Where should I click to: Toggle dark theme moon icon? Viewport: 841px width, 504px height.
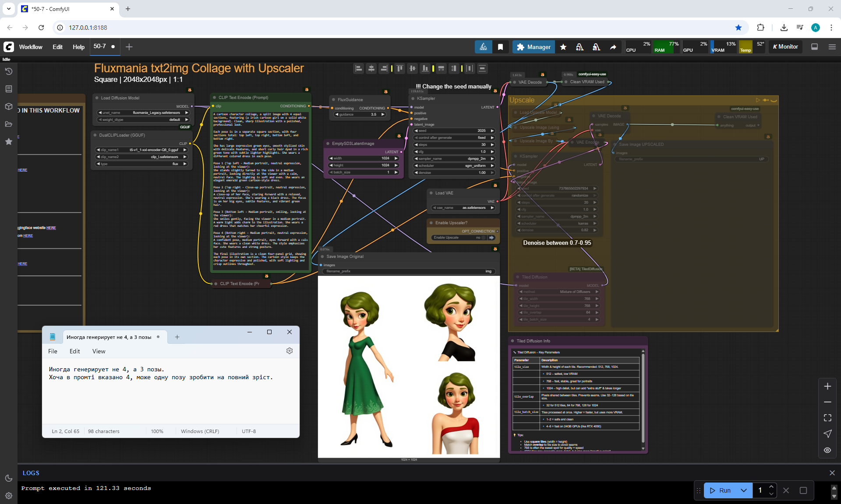tap(8, 478)
